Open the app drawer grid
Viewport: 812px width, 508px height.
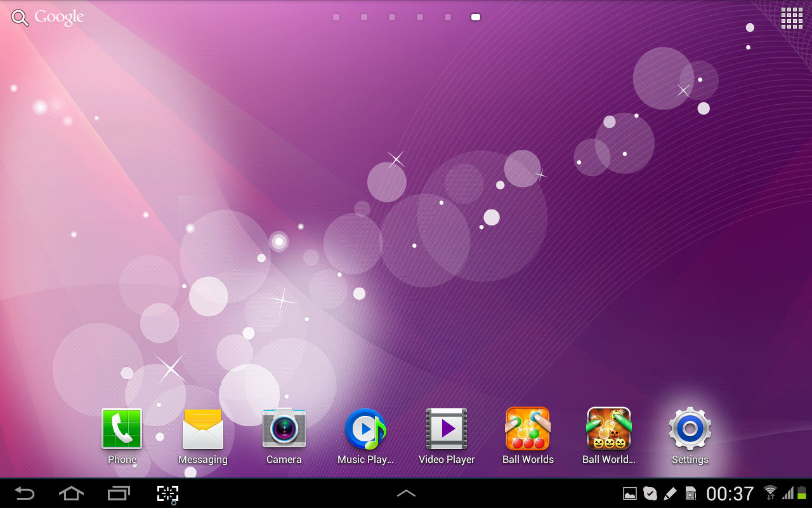click(791, 18)
